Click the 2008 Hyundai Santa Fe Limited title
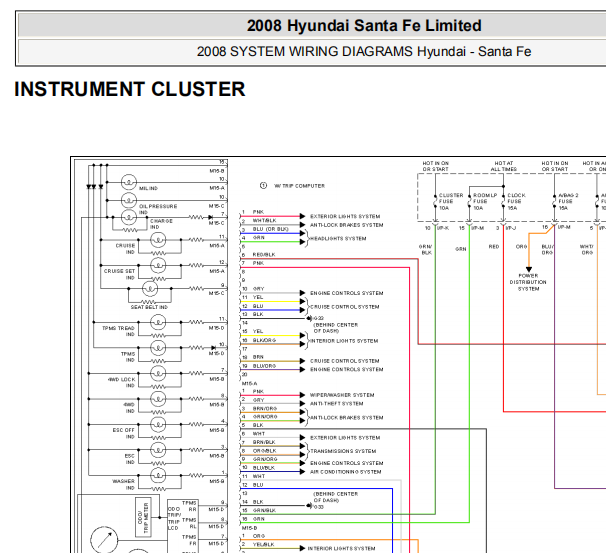Viewport: 606px width, 553px height. [364, 26]
